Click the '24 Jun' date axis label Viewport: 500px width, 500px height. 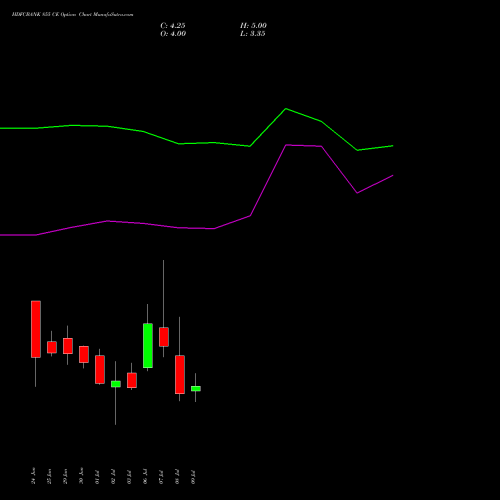[33, 476]
